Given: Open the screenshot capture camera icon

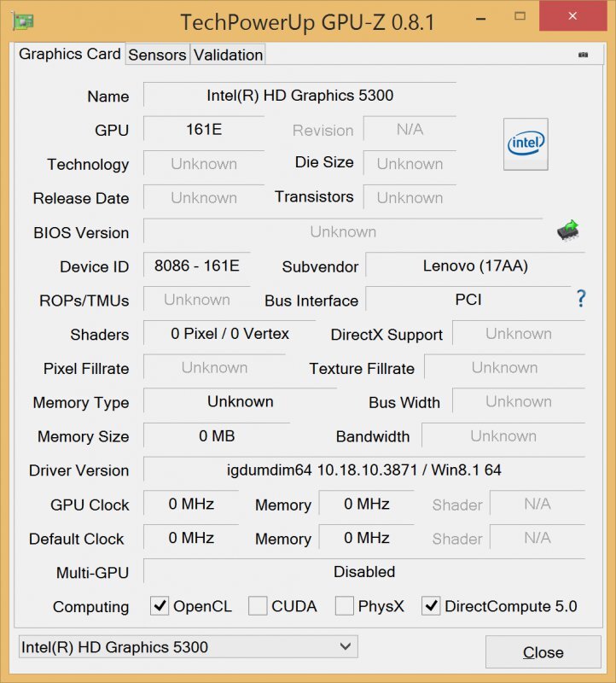Looking at the screenshot, I should pyautogui.click(x=584, y=54).
